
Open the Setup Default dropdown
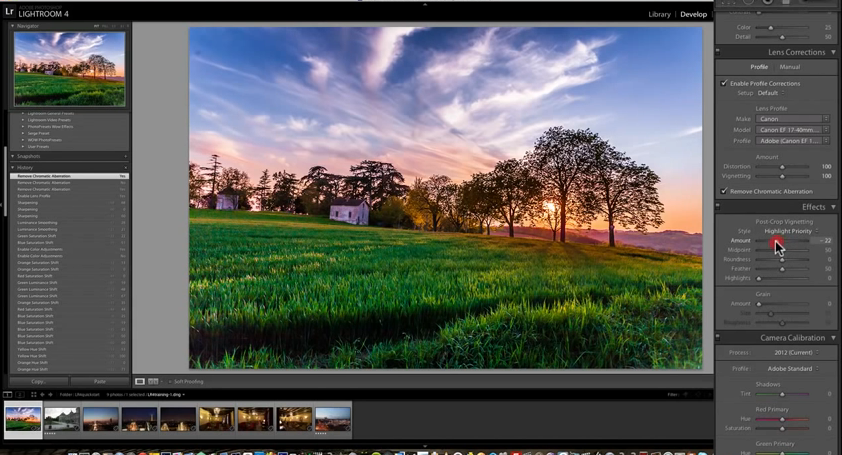[x=771, y=93]
